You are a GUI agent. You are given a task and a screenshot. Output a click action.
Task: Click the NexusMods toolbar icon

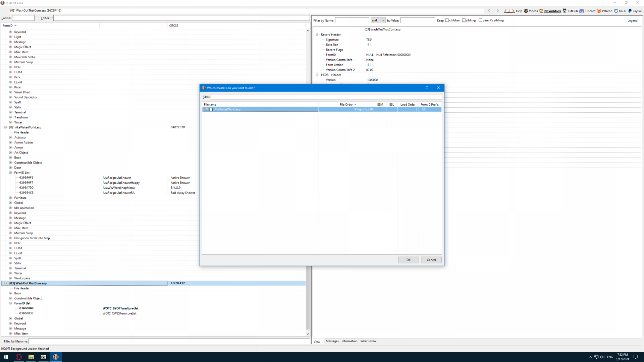tap(541, 11)
